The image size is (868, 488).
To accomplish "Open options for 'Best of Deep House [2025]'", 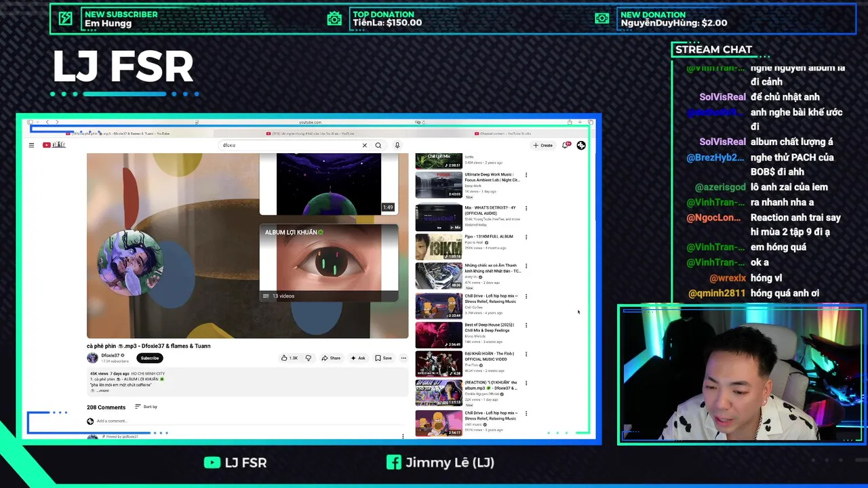I will click(x=526, y=325).
